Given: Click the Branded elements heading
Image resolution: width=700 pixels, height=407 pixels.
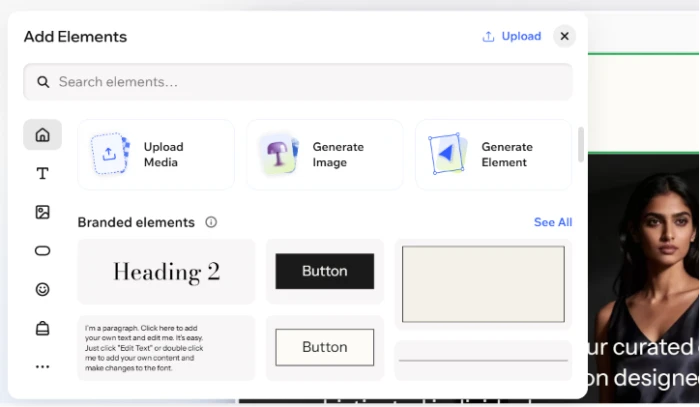Looking at the screenshot, I should pyautogui.click(x=136, y=222).
